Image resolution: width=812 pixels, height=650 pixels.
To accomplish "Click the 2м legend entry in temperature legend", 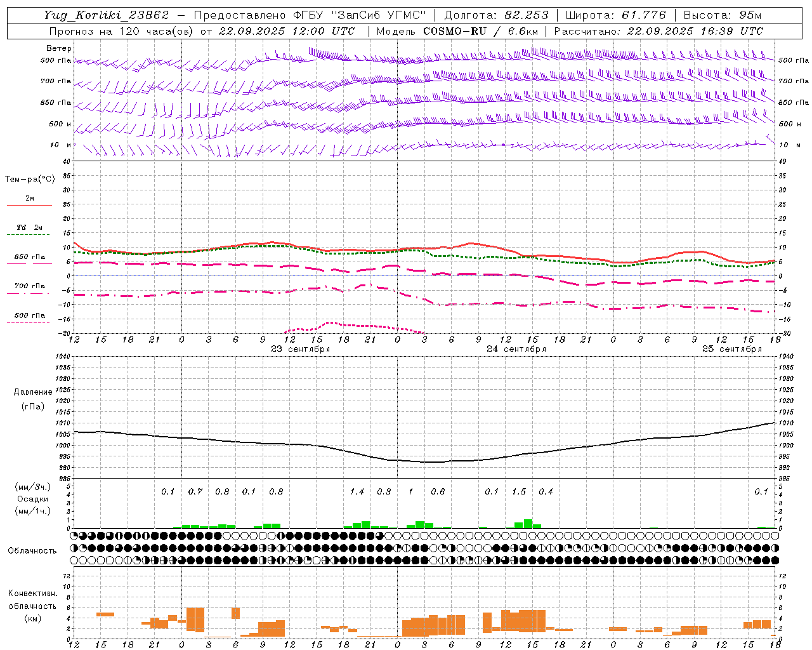I will click(x=30, y=198).
